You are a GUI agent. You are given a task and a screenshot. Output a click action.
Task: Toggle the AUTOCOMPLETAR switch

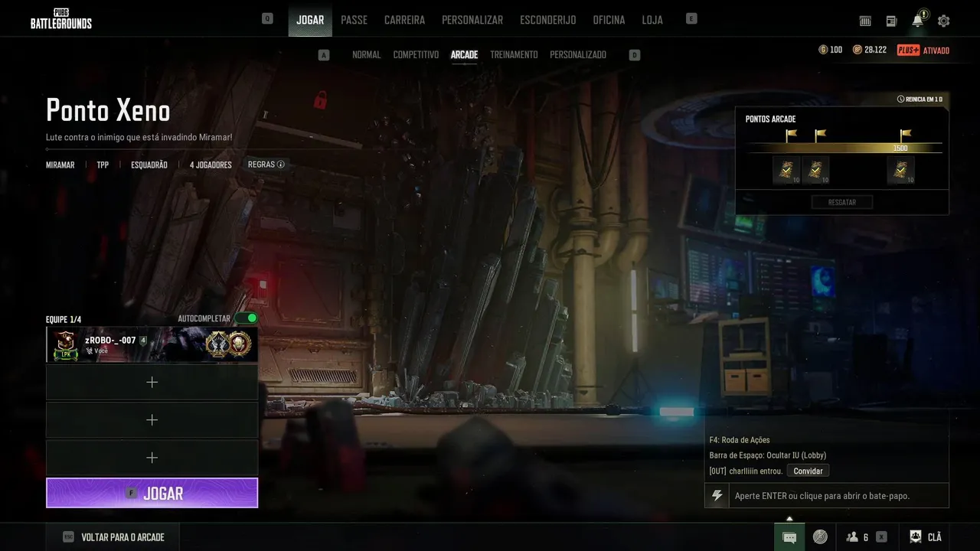click(x=247, y=318)
